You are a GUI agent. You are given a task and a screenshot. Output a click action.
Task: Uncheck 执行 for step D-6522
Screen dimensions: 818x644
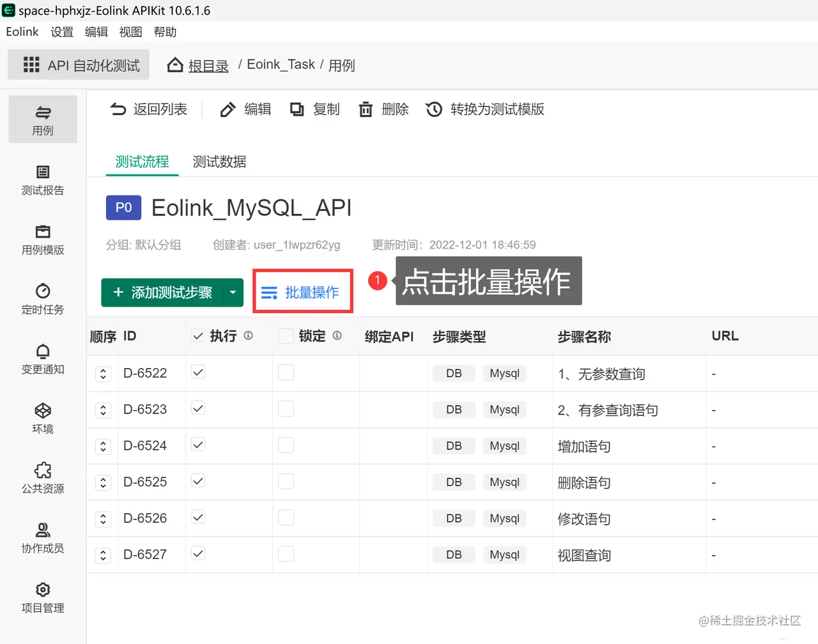(198, 372)
